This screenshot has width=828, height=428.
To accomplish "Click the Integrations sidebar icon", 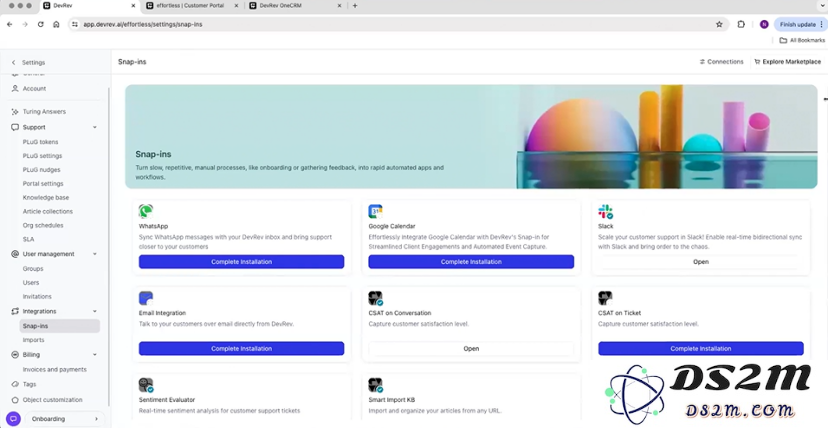I will [15, 311].
